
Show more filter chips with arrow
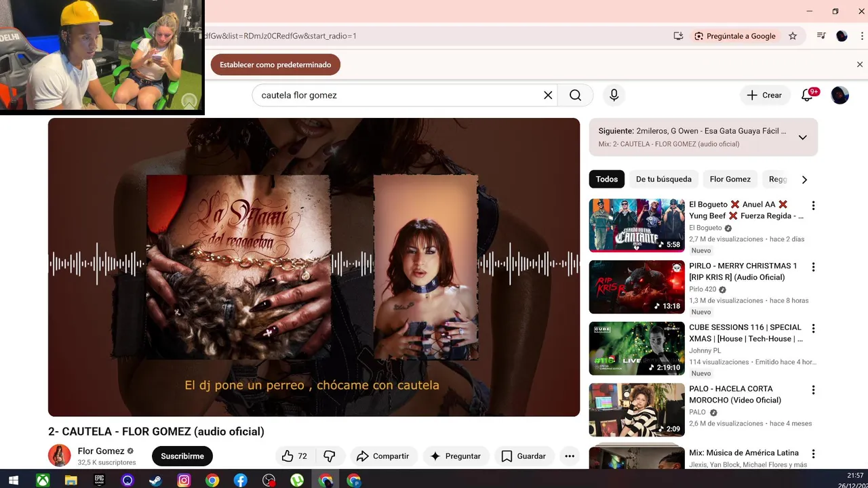click(804, 180)
